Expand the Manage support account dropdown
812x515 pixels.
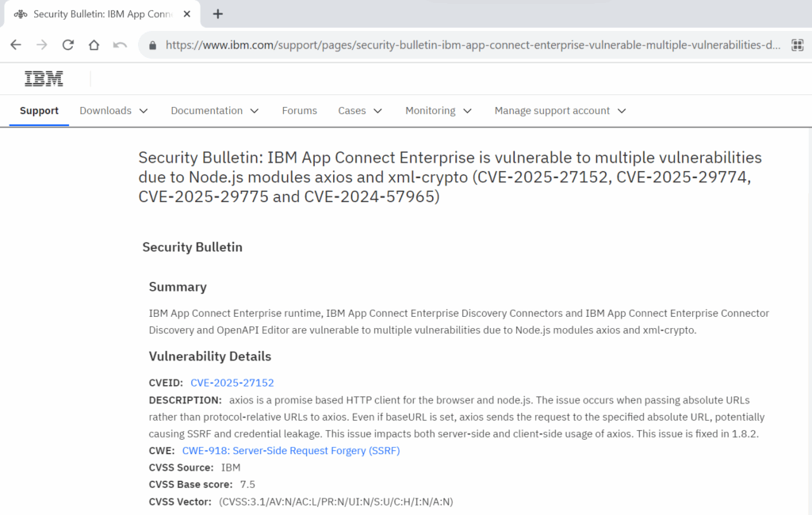click(x=560, y=111)
